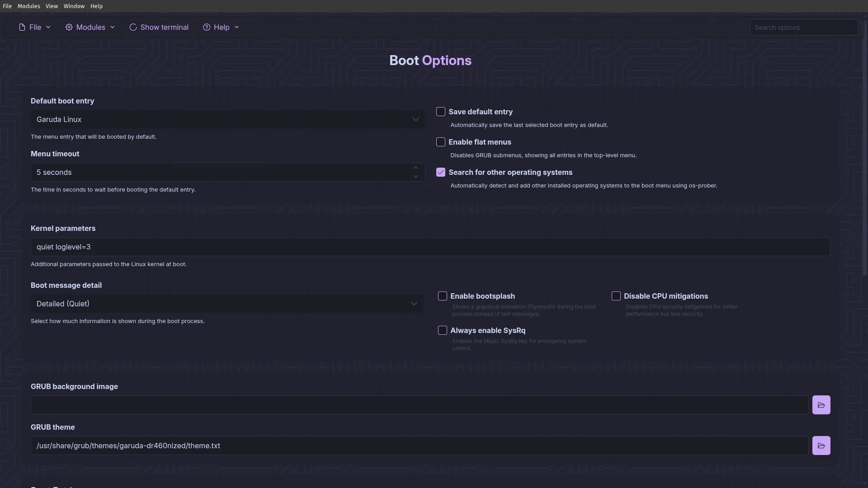Open File in the top menu bar
This screenshot has height=488, width=868.
point(7,6)
